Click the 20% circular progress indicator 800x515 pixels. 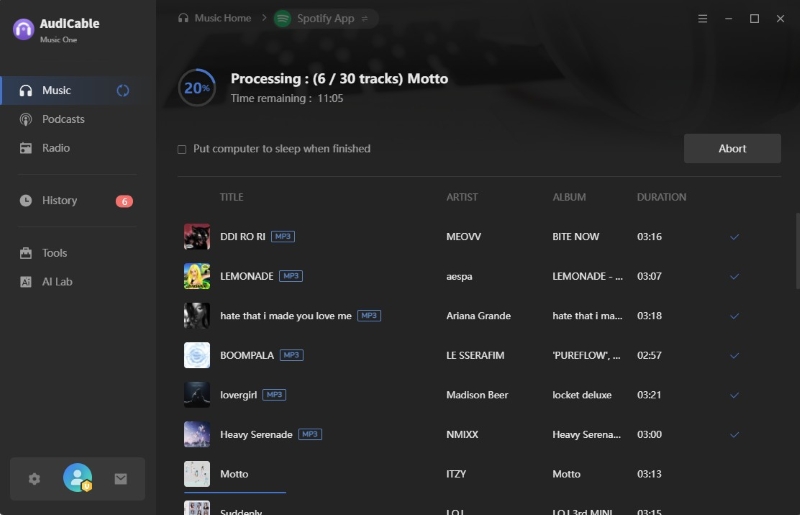pos(196,88)
